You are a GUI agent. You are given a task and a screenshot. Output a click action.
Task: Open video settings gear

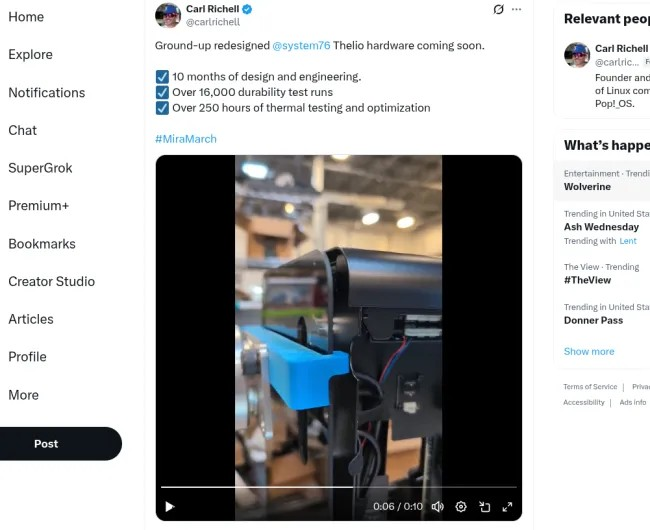461,507
